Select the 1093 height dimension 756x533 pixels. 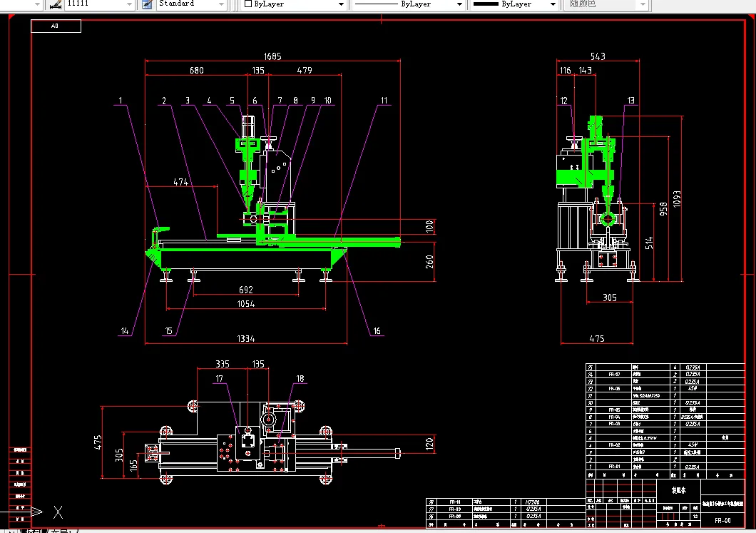[x=677, y=199]
